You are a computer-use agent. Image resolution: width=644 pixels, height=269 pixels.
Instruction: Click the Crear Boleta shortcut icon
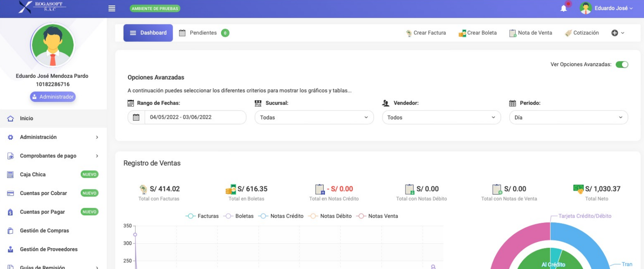[x=462, y=33]
